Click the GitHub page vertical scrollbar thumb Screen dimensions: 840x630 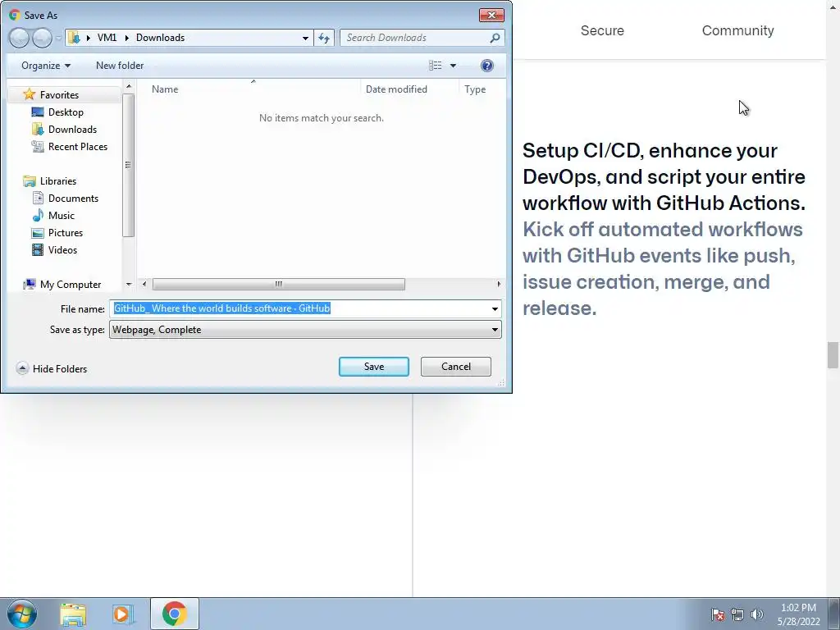point(833,355)
